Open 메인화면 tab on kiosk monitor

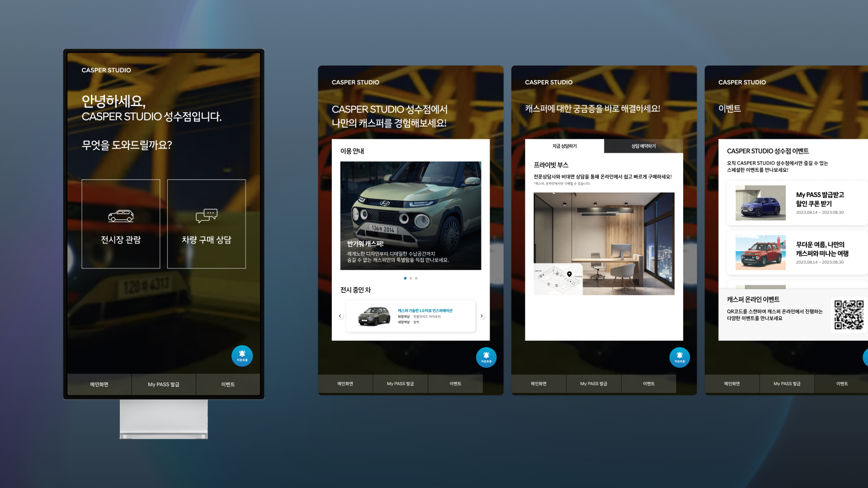99,385
